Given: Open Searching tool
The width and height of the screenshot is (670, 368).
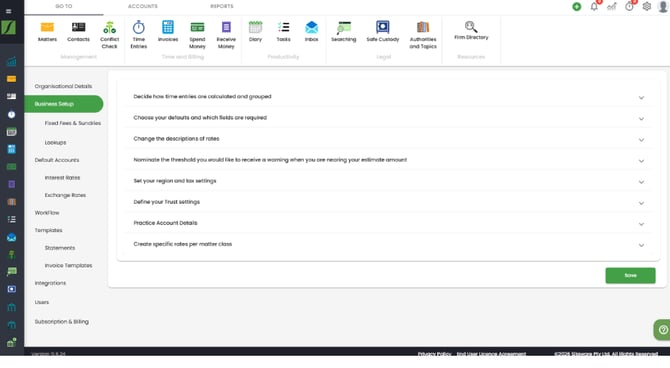Looking at the screenshot, I should 344,32.
